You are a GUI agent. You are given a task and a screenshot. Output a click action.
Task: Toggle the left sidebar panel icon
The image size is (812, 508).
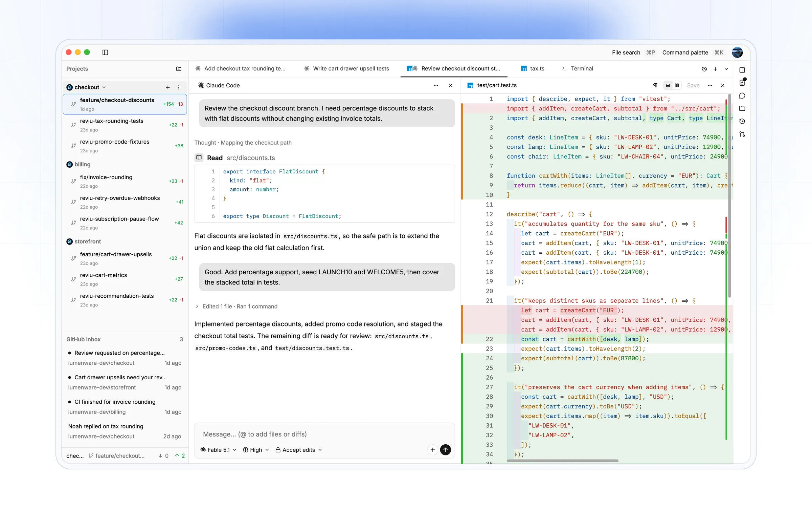pyautogui.click(x=105, y=52)
